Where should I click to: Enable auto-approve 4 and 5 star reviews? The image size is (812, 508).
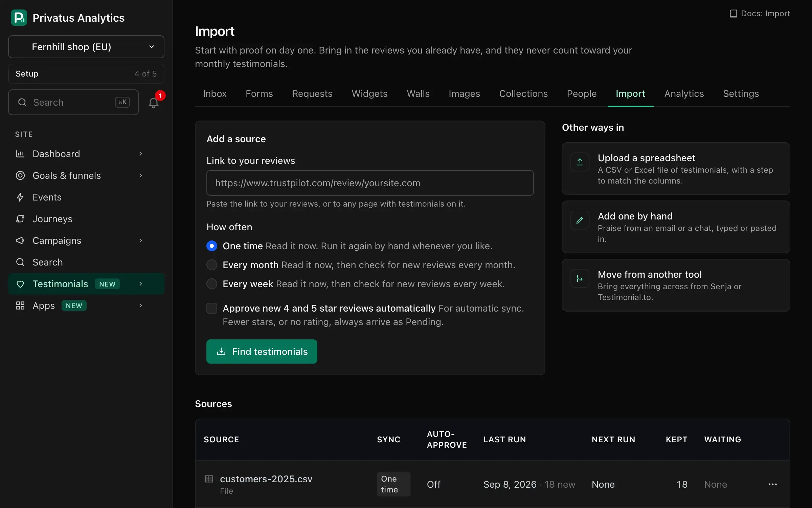point(212,308)
